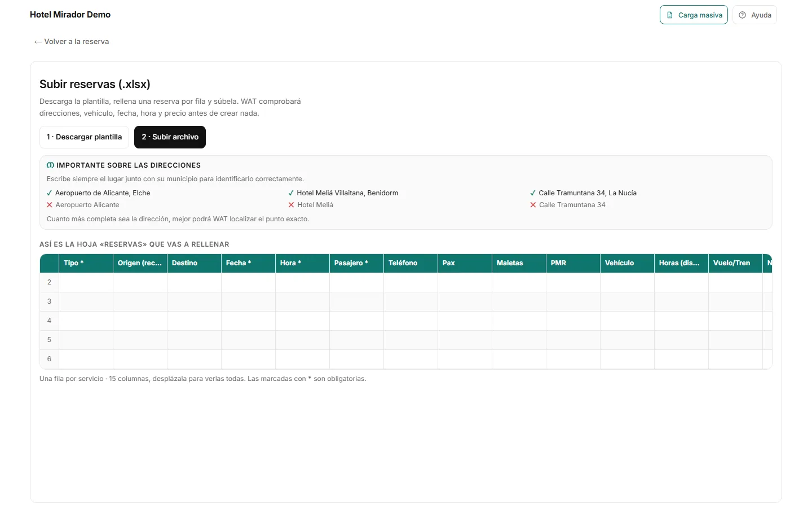The height and width of the screenshot is (508, 812).
Task: Click the red cross next to Hotel Meliá
Action: tap(291, 205)
